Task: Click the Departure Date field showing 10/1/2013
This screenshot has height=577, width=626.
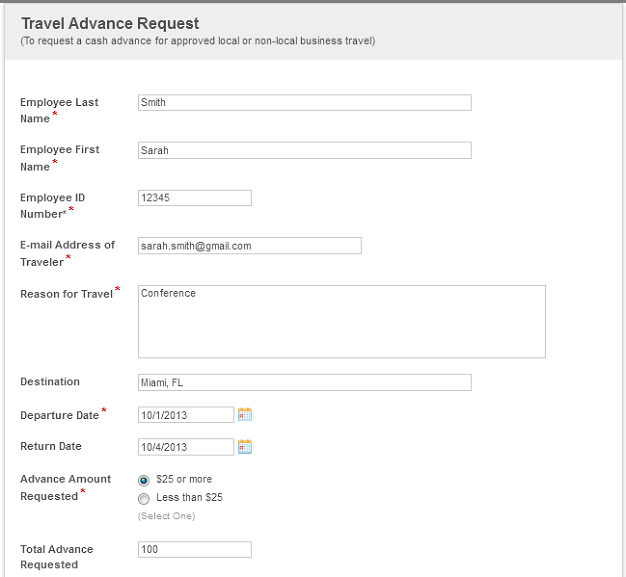Action: tap(186, 415)
